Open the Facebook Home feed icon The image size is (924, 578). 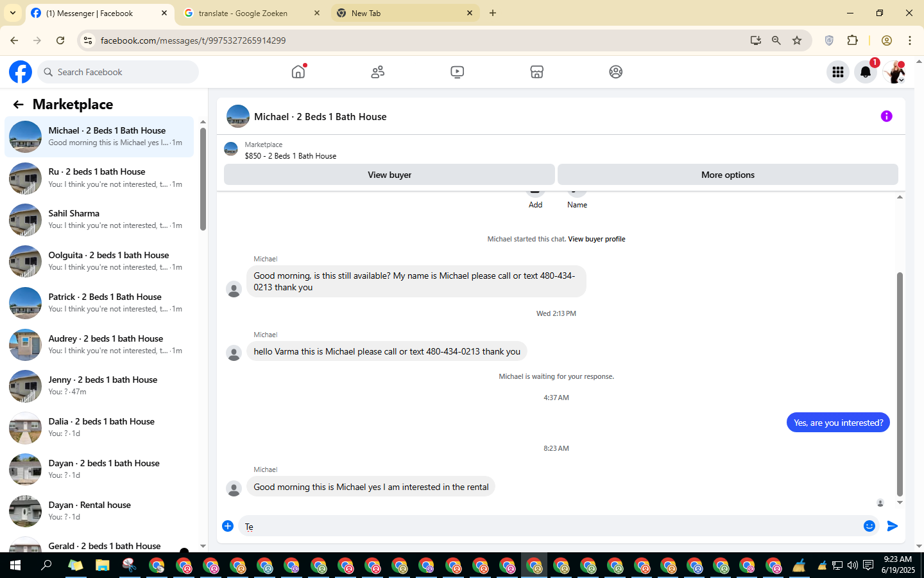(x=298, y=72)
